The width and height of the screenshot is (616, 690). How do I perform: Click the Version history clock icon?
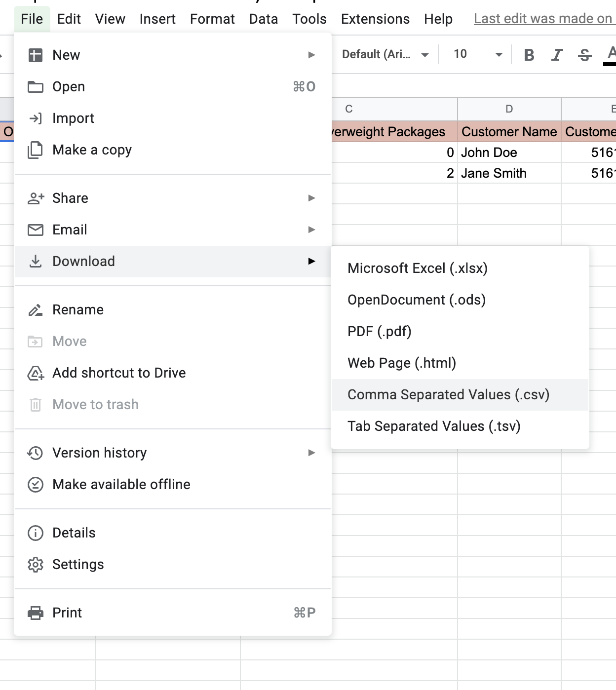coord(36,453)
